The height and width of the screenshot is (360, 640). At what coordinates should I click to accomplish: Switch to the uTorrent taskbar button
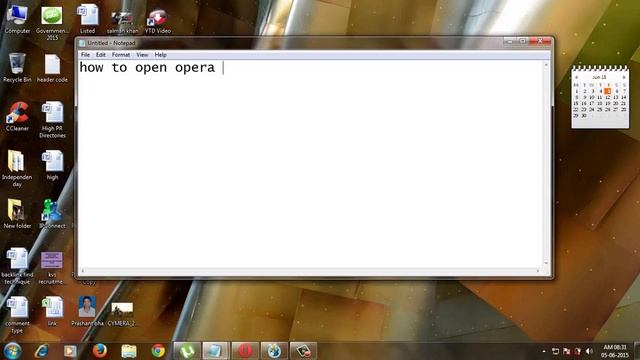187,351
